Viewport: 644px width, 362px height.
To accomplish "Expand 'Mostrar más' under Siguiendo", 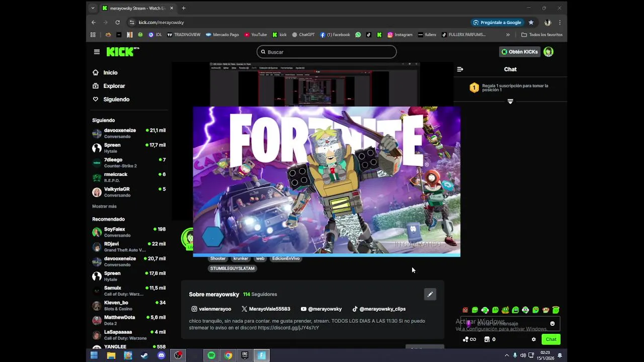I will coord(104,206).
